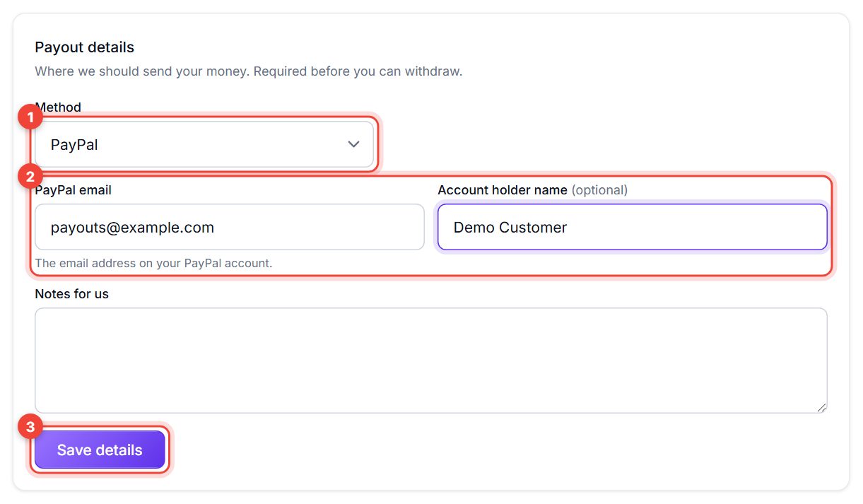Click into the Notes for us textarea
Image resolution: width=863 pixels, height=504 pixels.
[x=431, y=361]
